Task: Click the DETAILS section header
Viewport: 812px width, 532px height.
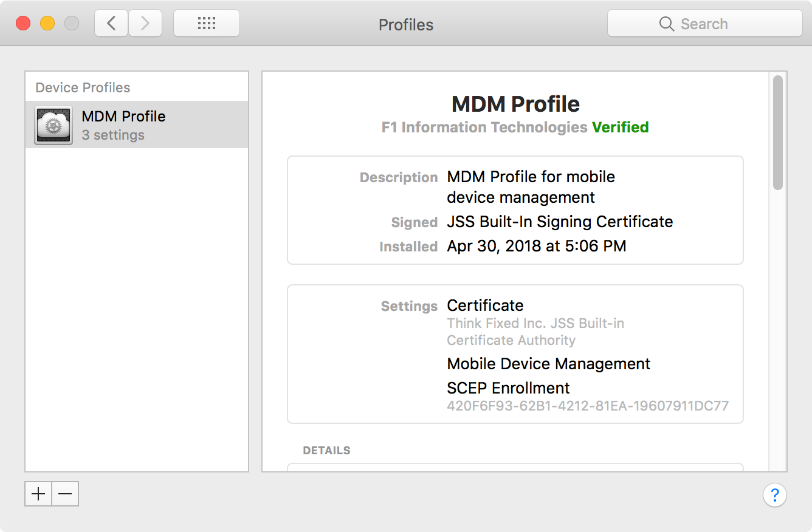Action: (326, 451)
